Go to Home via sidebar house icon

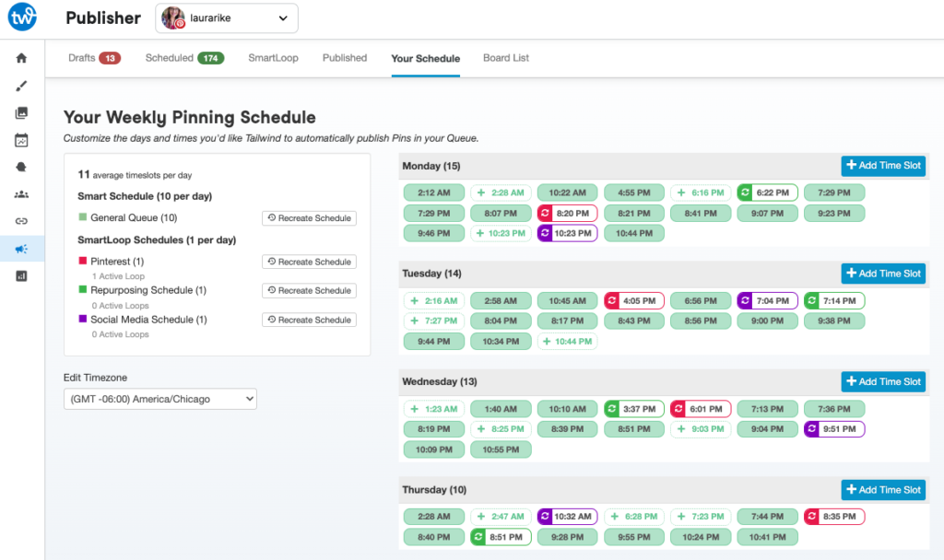22,58
